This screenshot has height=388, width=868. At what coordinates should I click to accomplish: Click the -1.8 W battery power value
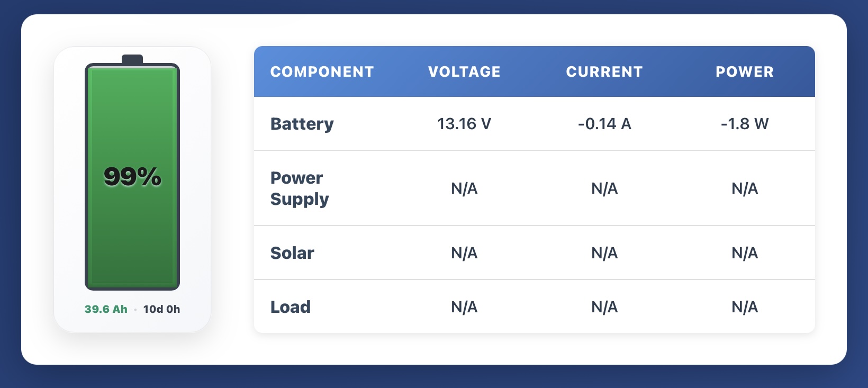pyautogui.click(x=745, y=124)
